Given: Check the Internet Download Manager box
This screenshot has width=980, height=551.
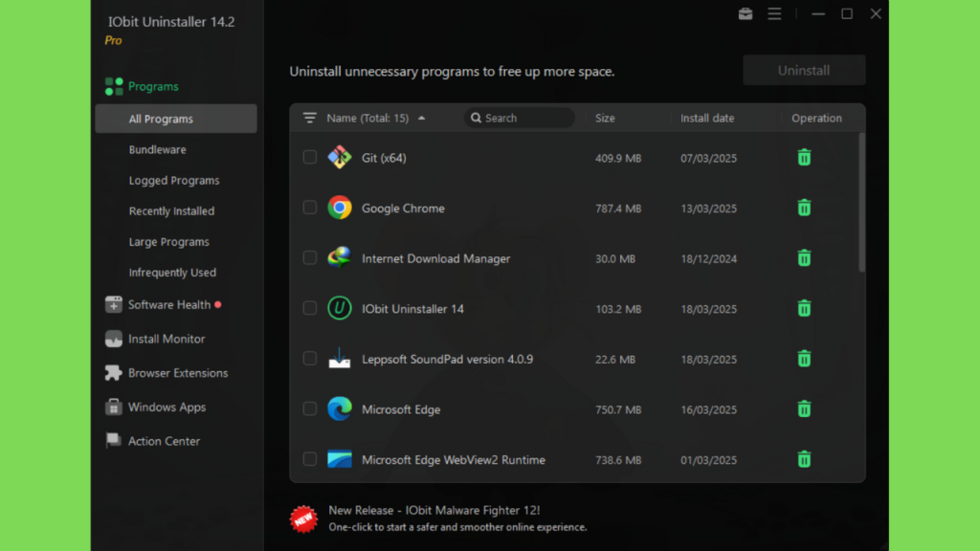Looking at the screenshot, I should pos(309,257).
